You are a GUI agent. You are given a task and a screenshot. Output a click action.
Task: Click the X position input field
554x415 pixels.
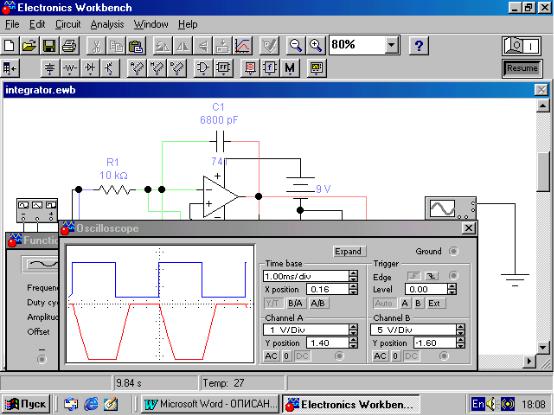click(328, 289)
